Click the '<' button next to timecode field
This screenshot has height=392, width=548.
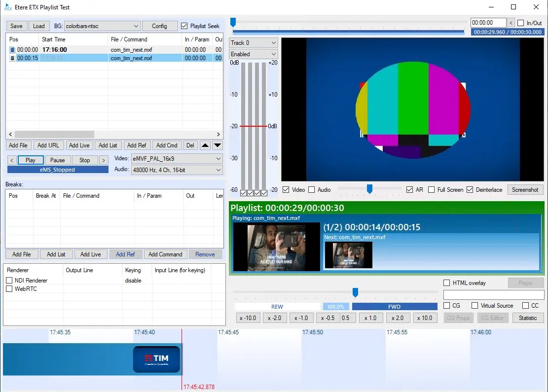point(511,23)
